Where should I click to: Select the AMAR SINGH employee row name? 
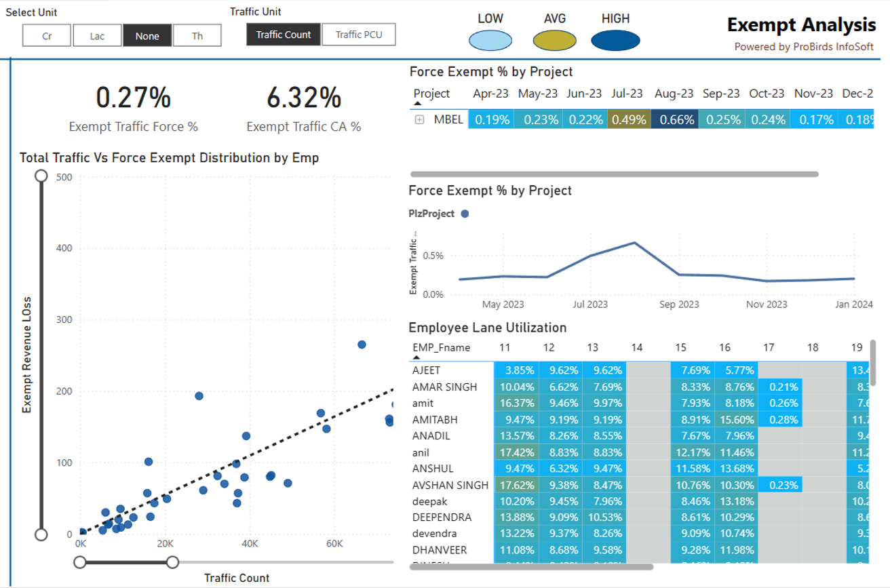444,387
